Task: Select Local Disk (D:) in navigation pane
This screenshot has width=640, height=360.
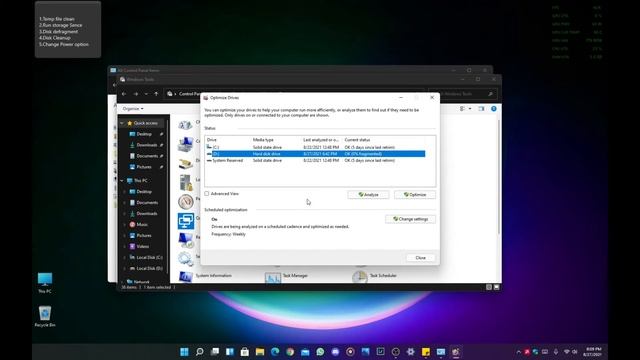Action: tap(149, 269)
